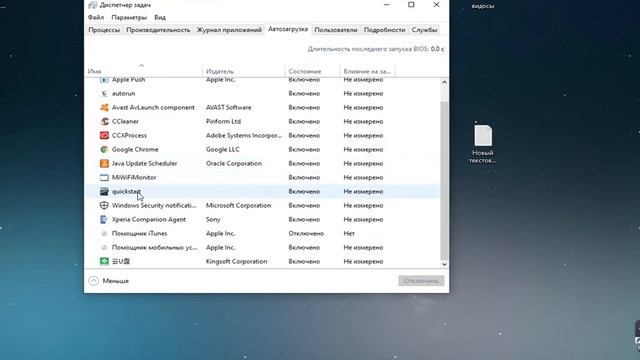The height and width of the screenshot is (360, 640).
Task: Switch to the Журнал приложений tab
Action: point(229,30)
